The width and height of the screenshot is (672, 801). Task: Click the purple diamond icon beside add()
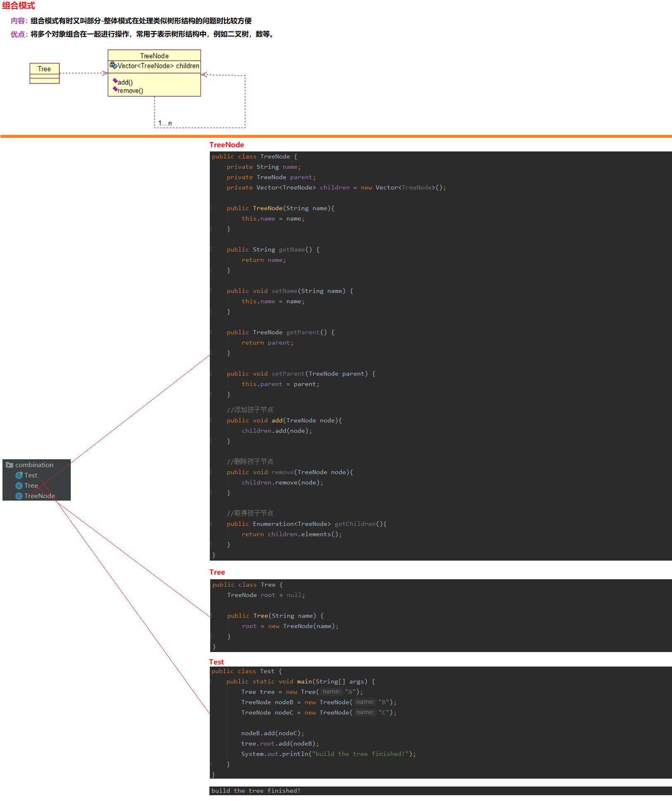click(x=115, y=81)
